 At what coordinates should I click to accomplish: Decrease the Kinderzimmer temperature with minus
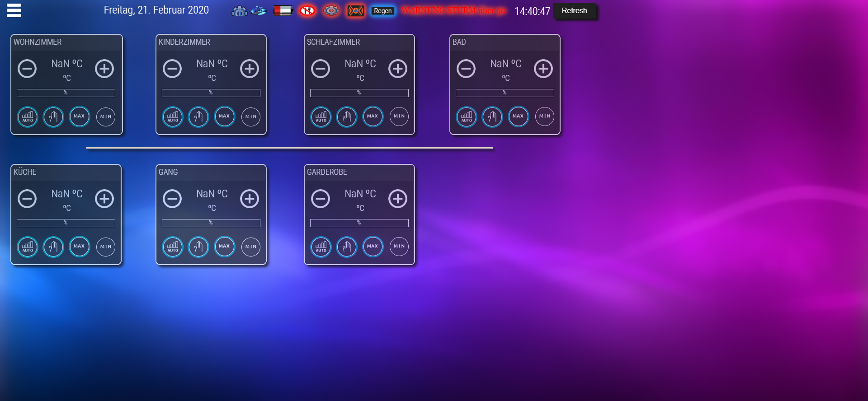172,69
